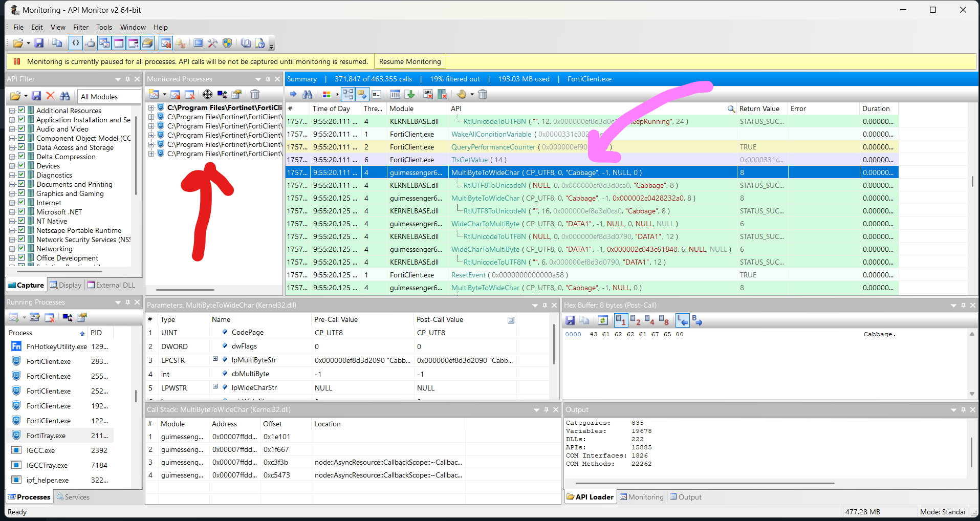Expand the Graphics and Gaming tree node

(12, 193)
